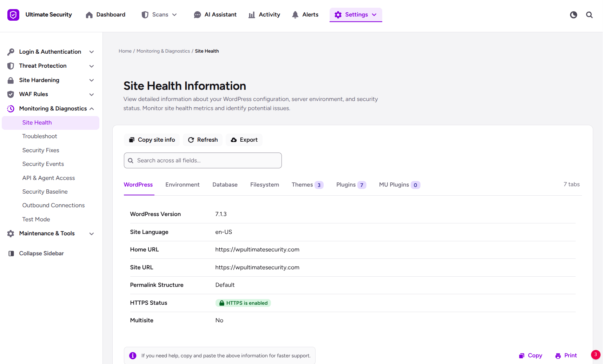The image size is (603, 364).
Task: Switch to the Filesystem tab
Action: click(265, 185)
